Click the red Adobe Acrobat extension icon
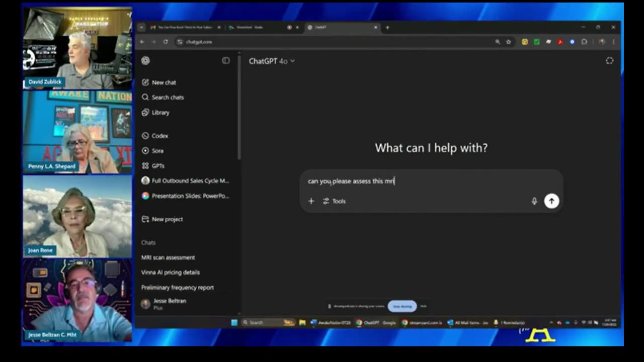Viewport: 644px width, 362px height. [560, 42]
